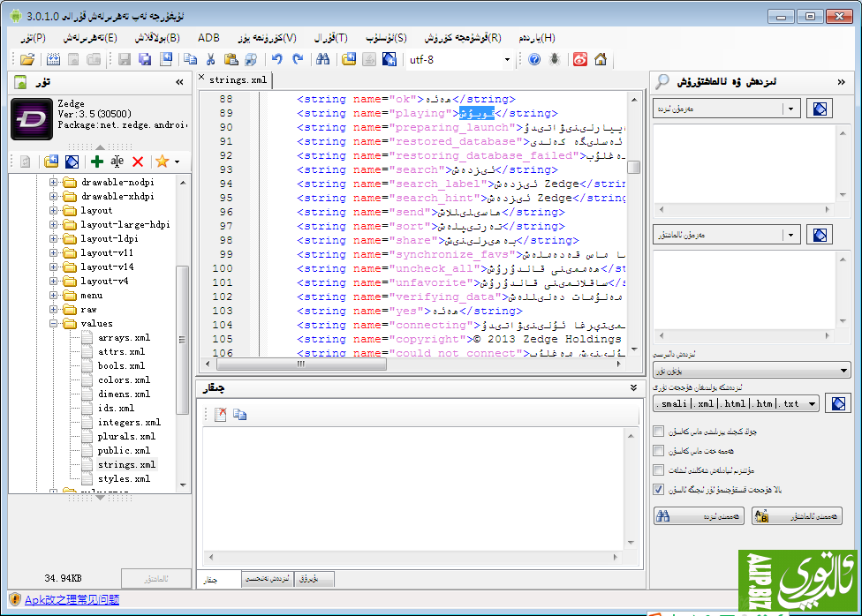Click the red X delete icon
862x616 pixels.
[138, 162]
